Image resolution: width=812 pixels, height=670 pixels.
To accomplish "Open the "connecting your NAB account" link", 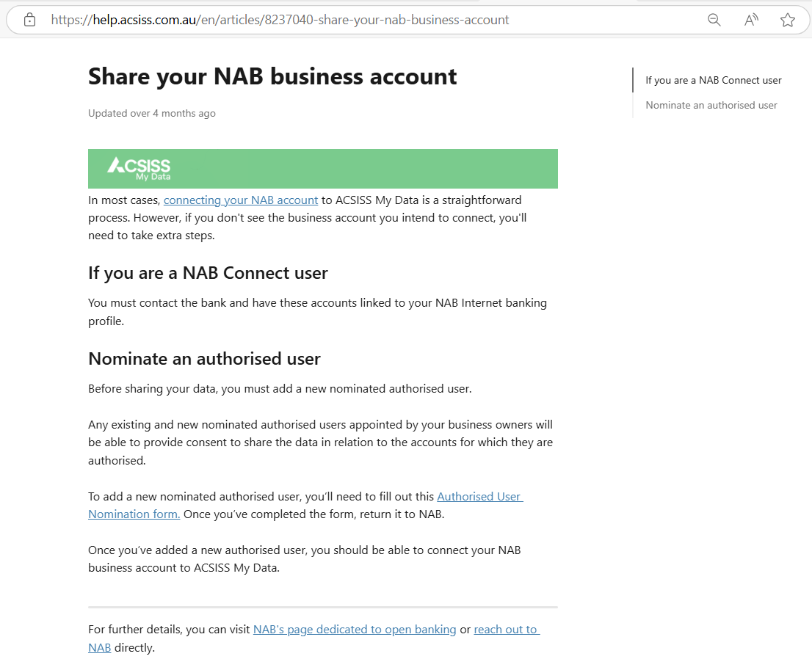I will pos(241,200).
